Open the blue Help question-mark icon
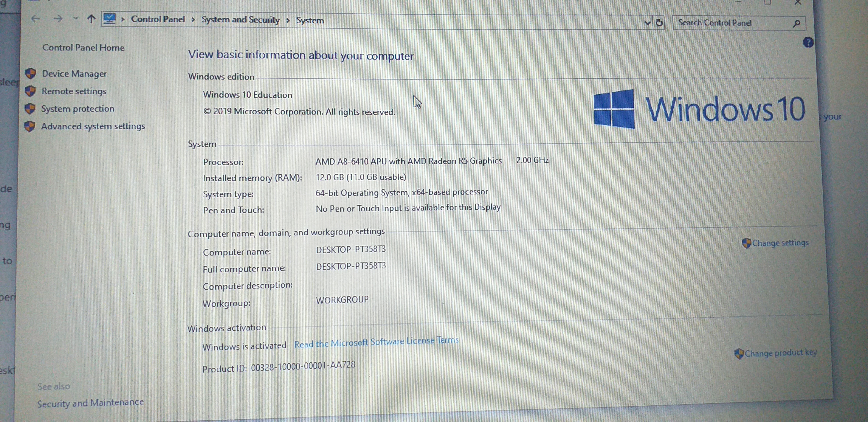 808,42
